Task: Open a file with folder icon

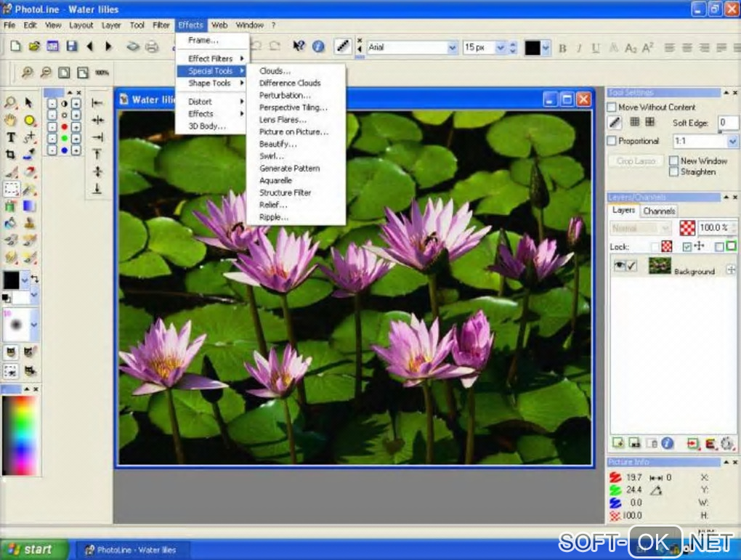Action: tap(34, 46)
